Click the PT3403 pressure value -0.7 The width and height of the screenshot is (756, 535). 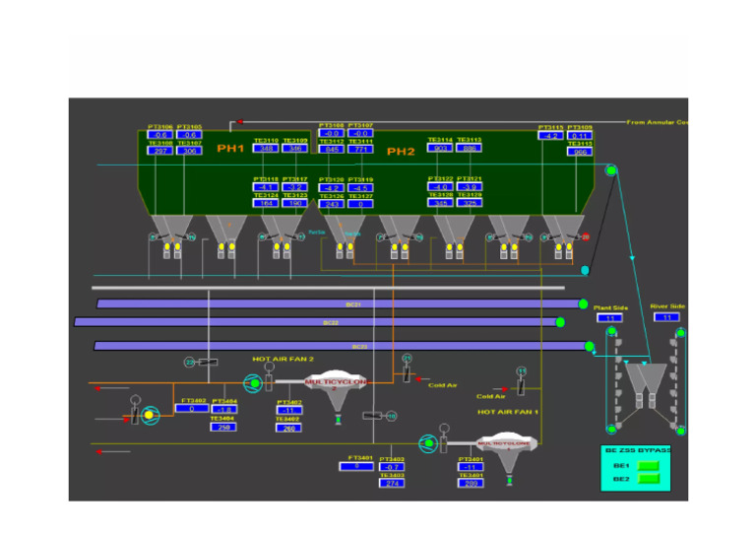click(392, 467)
